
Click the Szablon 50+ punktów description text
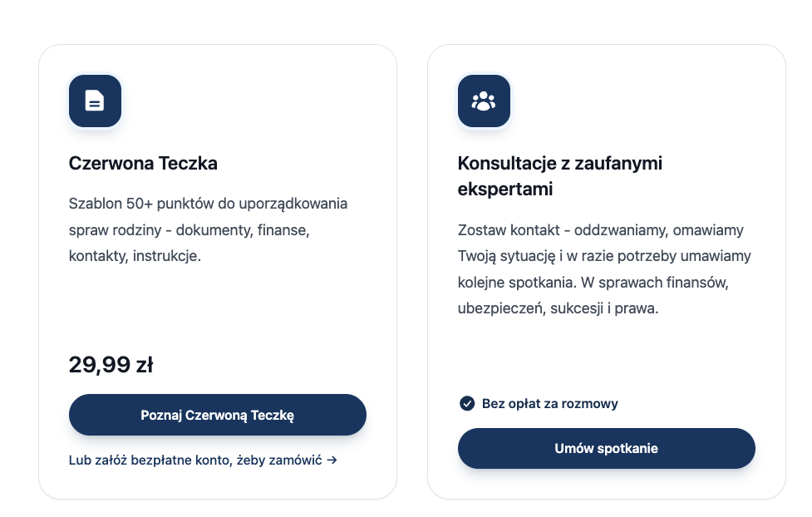pos(208,229)
